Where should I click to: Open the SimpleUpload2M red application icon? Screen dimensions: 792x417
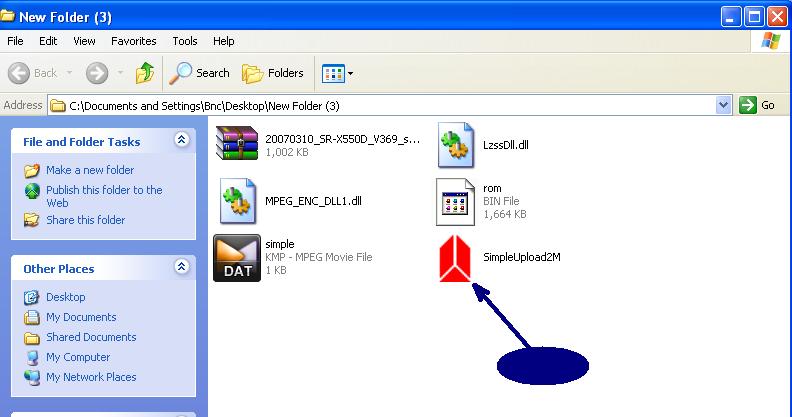coord(456,259)
